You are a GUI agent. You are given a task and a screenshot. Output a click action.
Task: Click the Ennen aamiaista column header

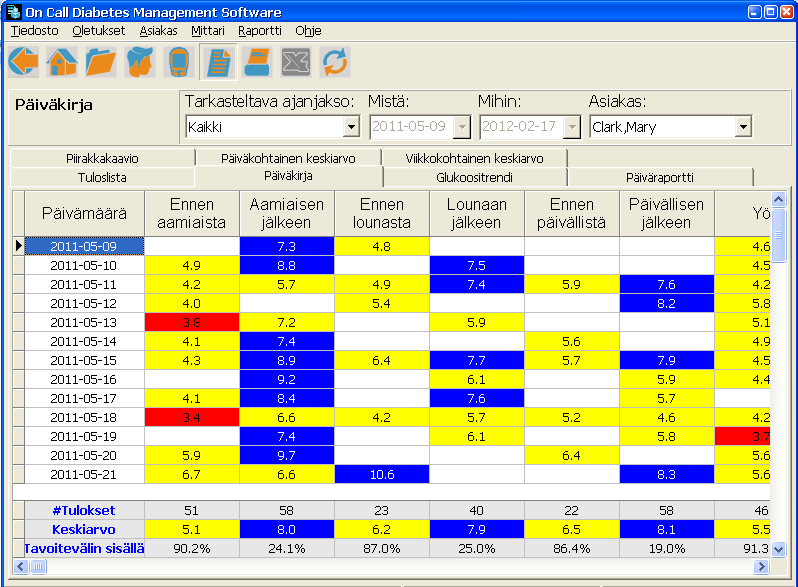pyautogui.click(x=192, y=213)
